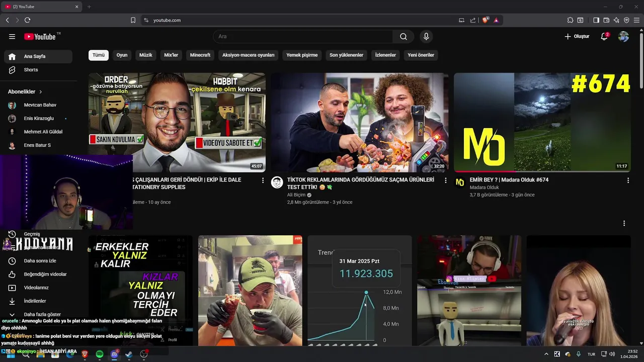Open the TUR language input selector
The height and width of the screenshot is (362, 644).
click(592, 354)
